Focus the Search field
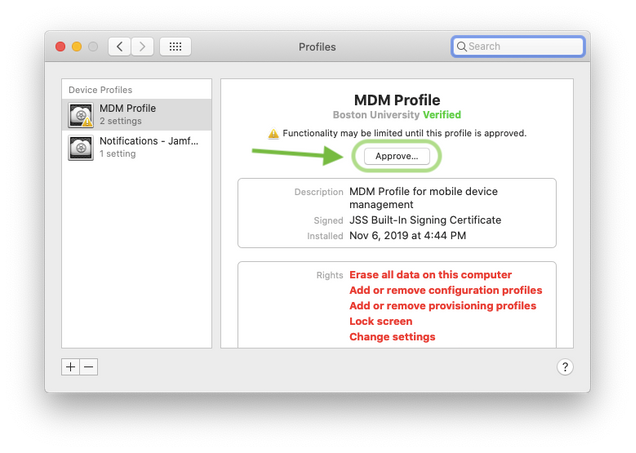Image resolution: width=636 pixels, height=453 pixels. click(x=518, y=47)
